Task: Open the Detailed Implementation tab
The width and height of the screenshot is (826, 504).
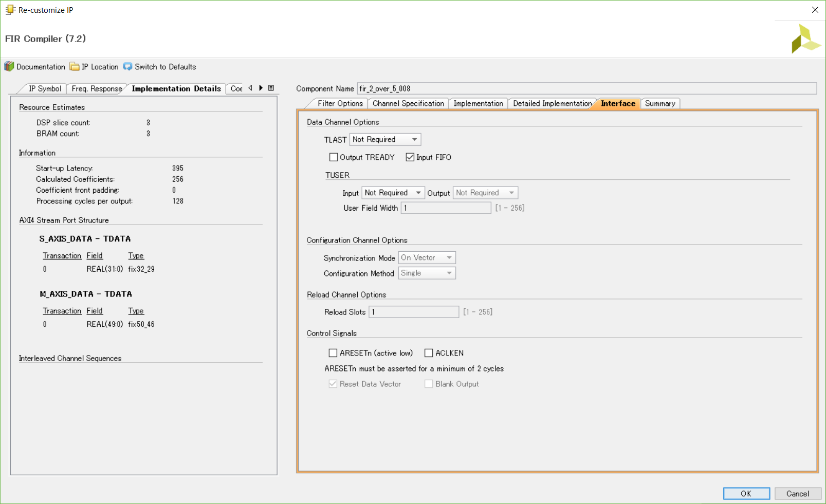Action: click(x=552, y=103)
